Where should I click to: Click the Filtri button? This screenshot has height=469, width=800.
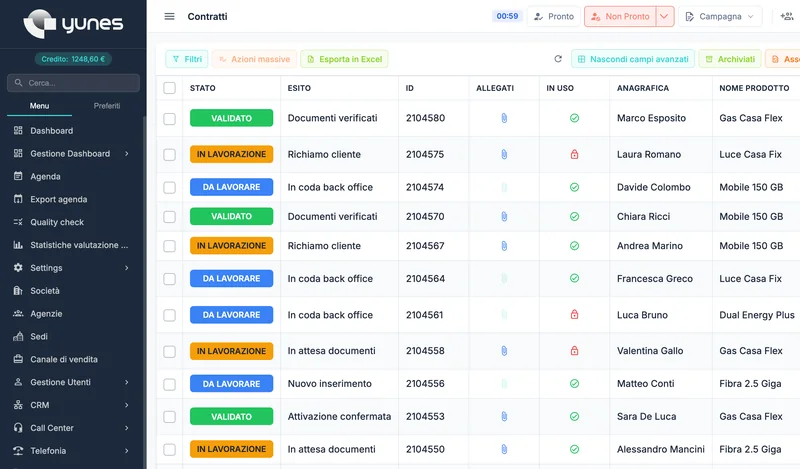(x=187, y=59)
